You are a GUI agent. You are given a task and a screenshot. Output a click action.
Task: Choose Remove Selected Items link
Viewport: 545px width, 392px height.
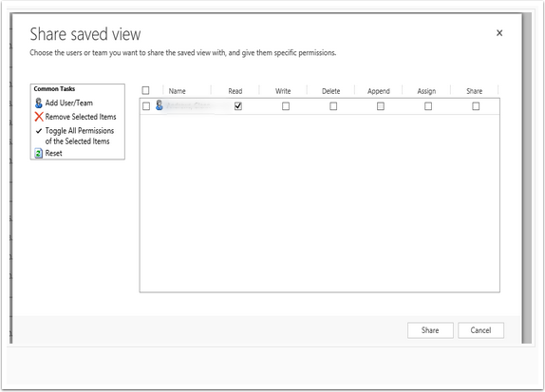(x=81, y=117)
